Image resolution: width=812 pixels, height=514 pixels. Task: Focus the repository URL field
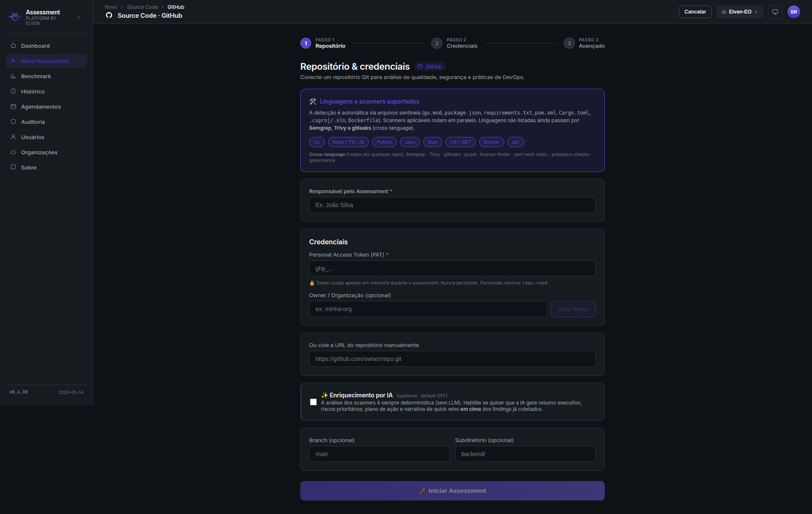[x=452, y=359]
